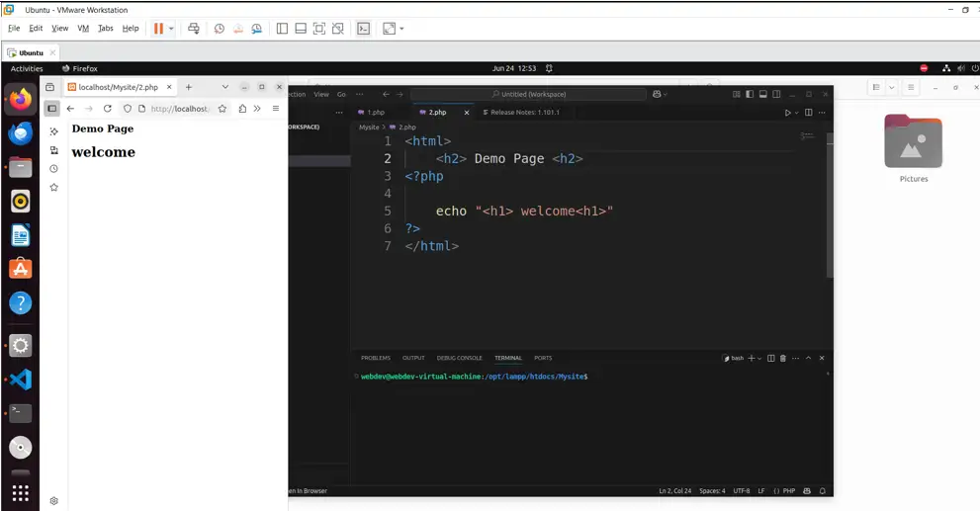Open the VMware pause power dropdown

tap(171, 29)
